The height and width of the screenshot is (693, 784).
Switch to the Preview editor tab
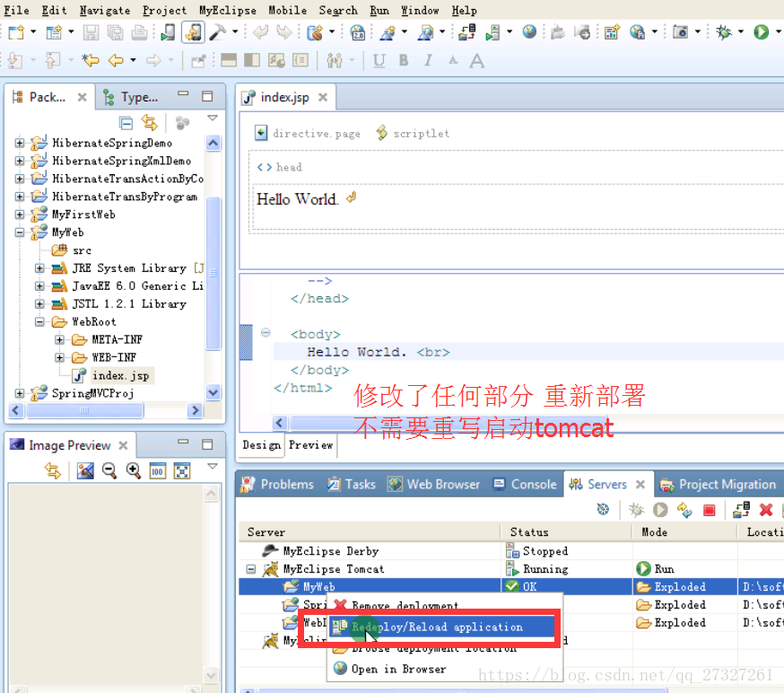tap(311, 445)
